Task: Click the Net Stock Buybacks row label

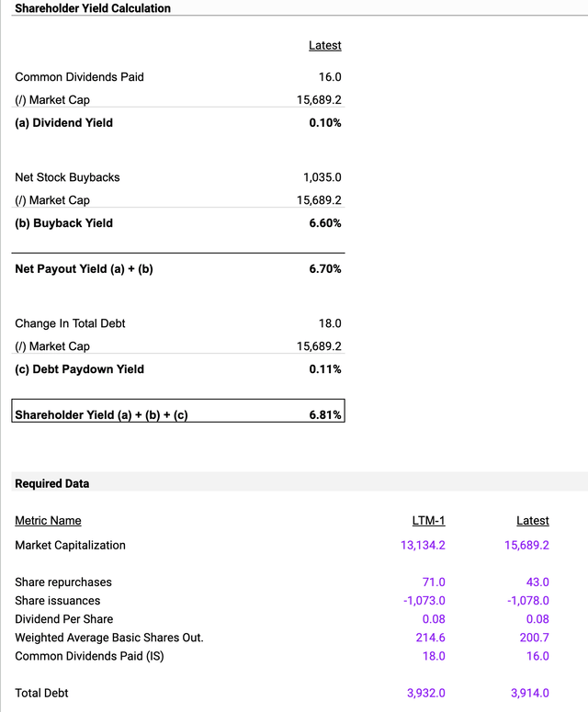Action: [x=67, y=177]
